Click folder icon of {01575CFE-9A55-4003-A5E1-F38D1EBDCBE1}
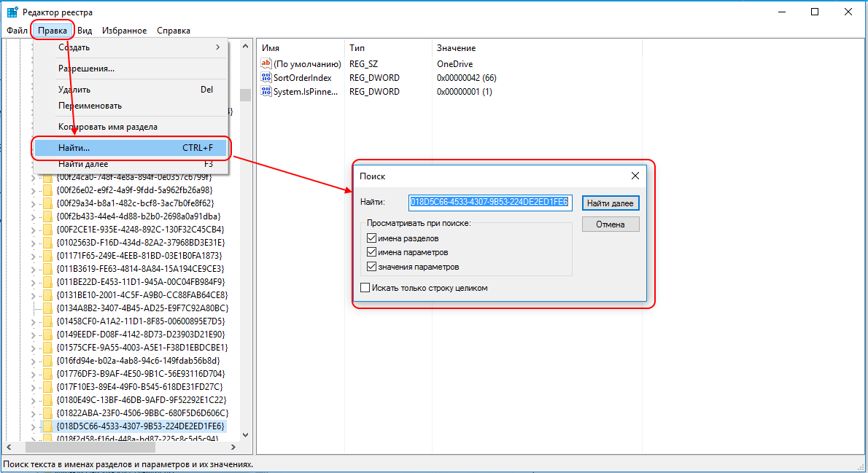 pyautogui.click(x=47, y=348)
